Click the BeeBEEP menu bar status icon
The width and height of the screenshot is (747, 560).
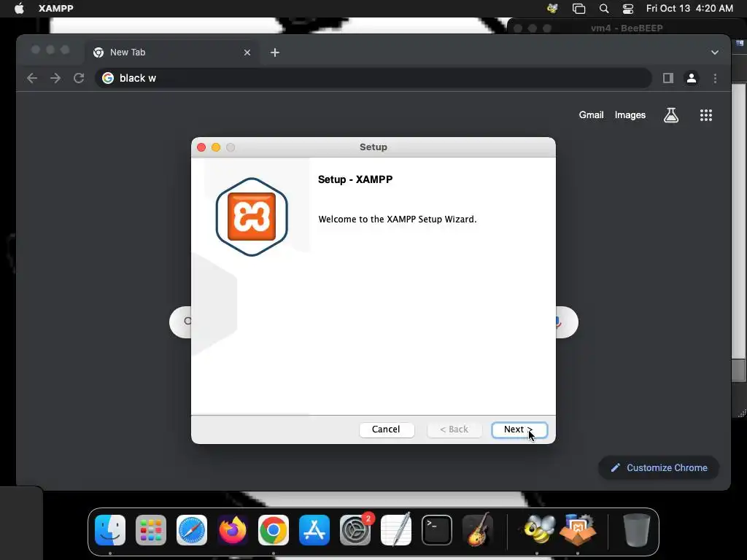pos(552,8)
